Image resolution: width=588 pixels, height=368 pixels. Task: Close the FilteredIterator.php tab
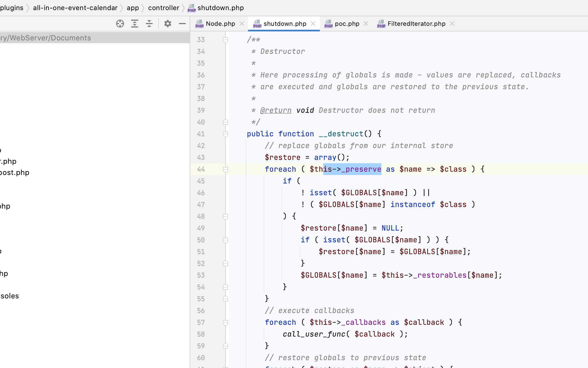452,24
